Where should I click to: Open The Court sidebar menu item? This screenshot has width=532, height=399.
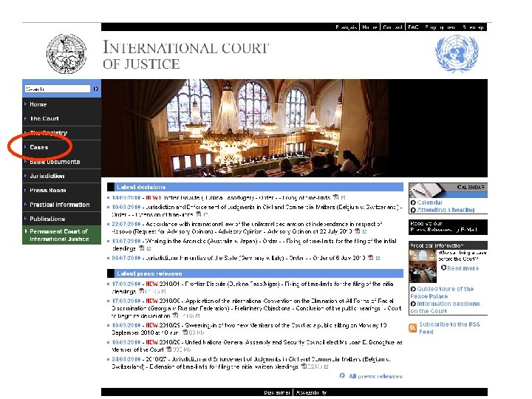pos(61,119)
